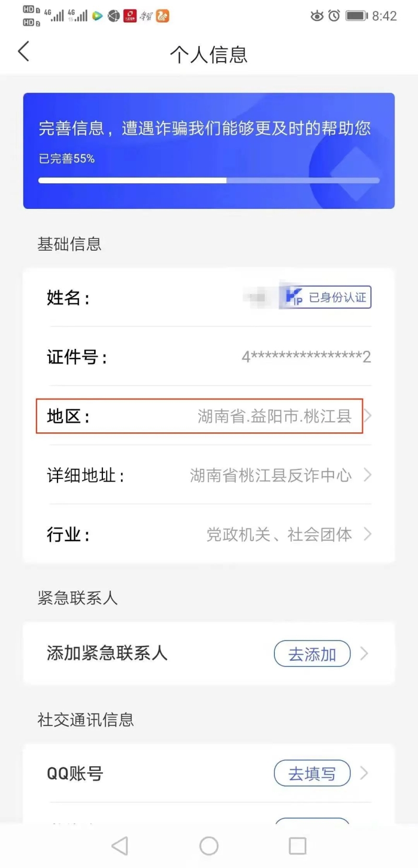Tap the 去添加 emergency contact button
418x868 pixels.
tap(312, 653)
